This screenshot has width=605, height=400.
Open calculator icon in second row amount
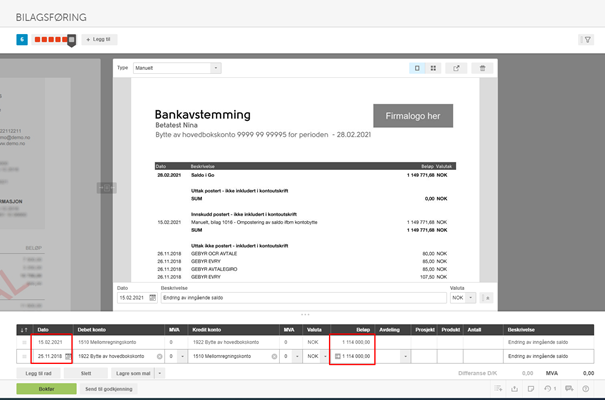(338, 356)
